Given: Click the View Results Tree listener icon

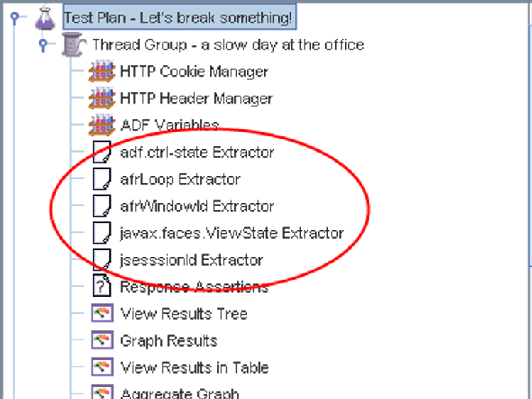Looking at the screenshot, I should tap(102, 313).
